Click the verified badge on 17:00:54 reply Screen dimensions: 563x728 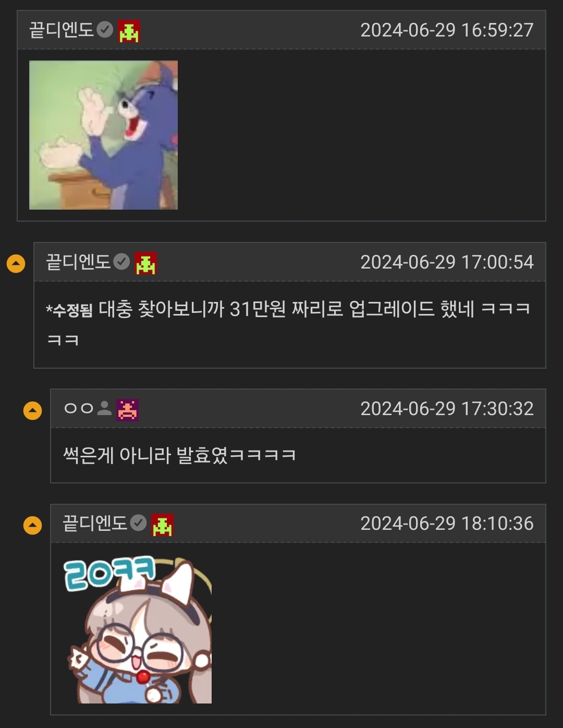coord(121,261)
